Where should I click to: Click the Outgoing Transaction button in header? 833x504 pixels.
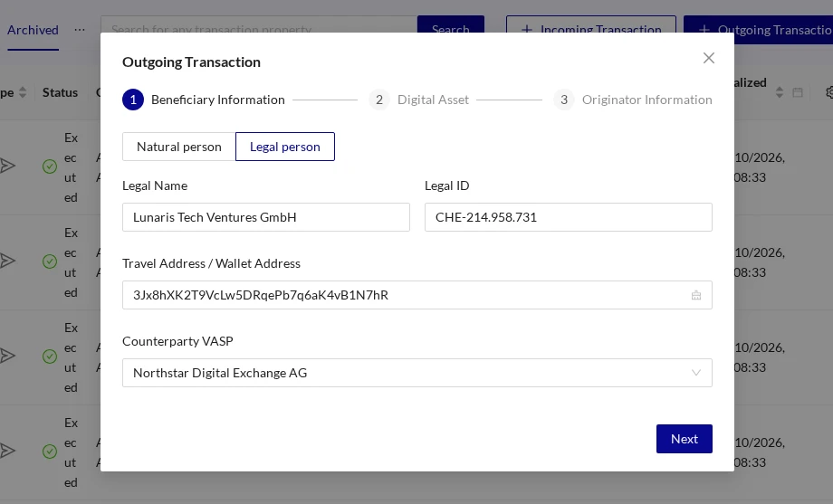coord(758,29)
